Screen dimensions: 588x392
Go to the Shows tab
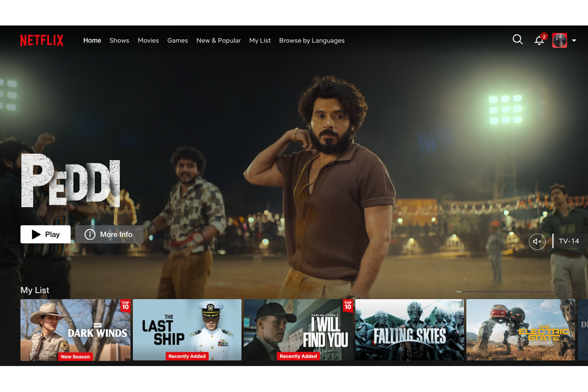[119, 41]
